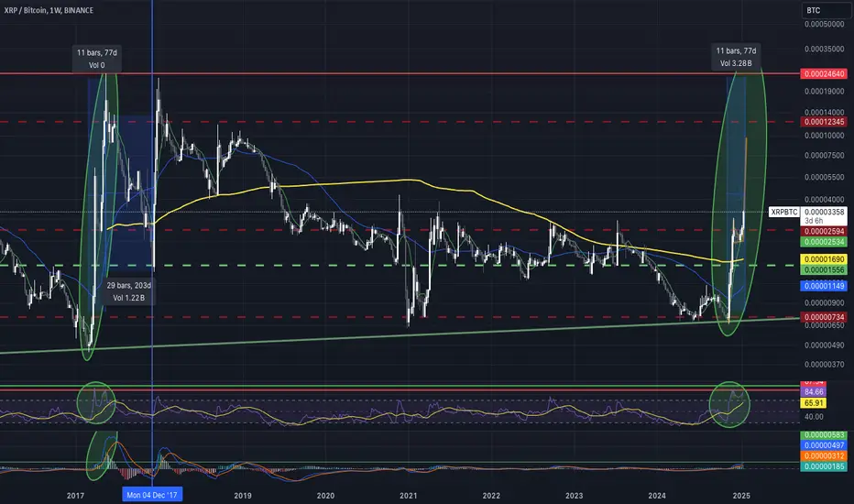Image resolution: width=854 pixels, height=504 pixels.
Task: Select the Mon 04 Dec '17 date marker
Action: click(x=152, y=495)
